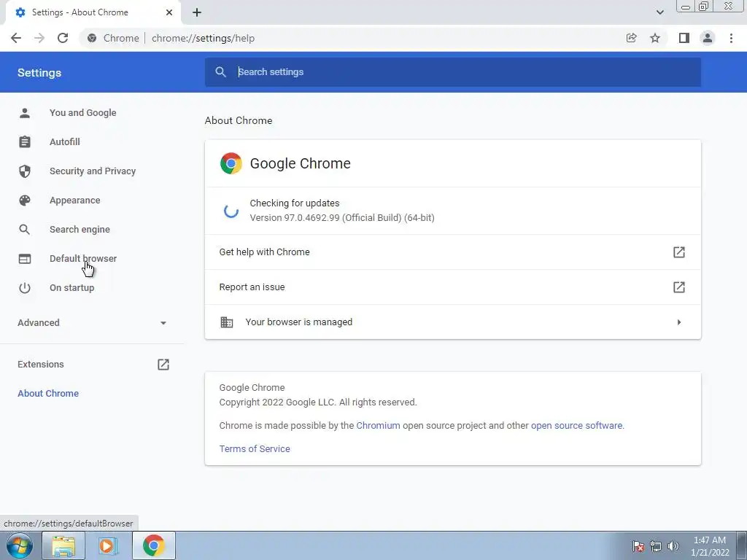This screenshot has height=560, width=747.
Task: Expand the Advanced section
Action: coord(93,323)
